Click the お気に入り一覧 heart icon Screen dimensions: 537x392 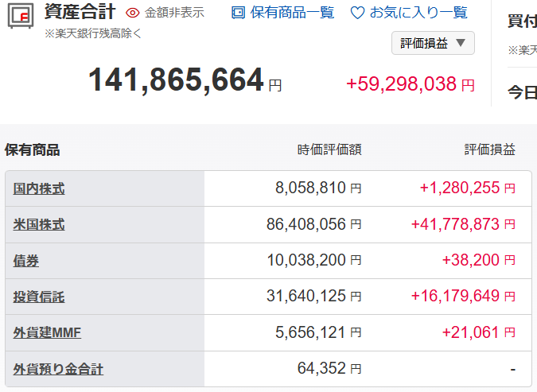point(357,13)
